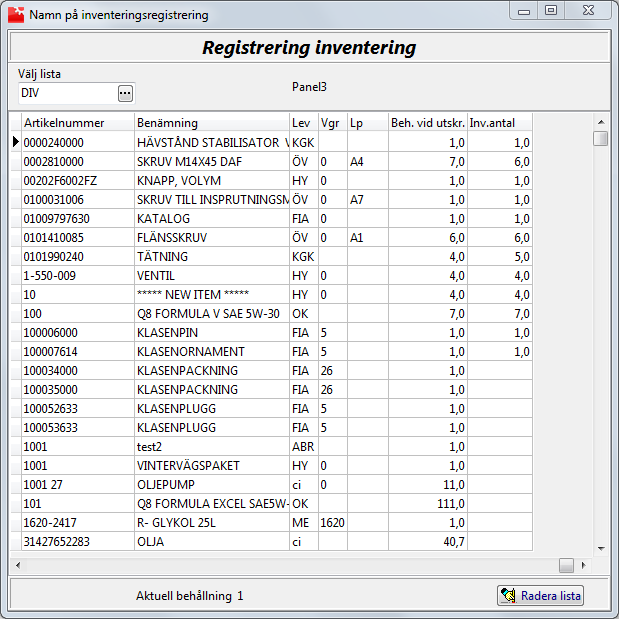Click the Lev cell ME
This screenshot has height=619, width=619.
pos(304,522)
